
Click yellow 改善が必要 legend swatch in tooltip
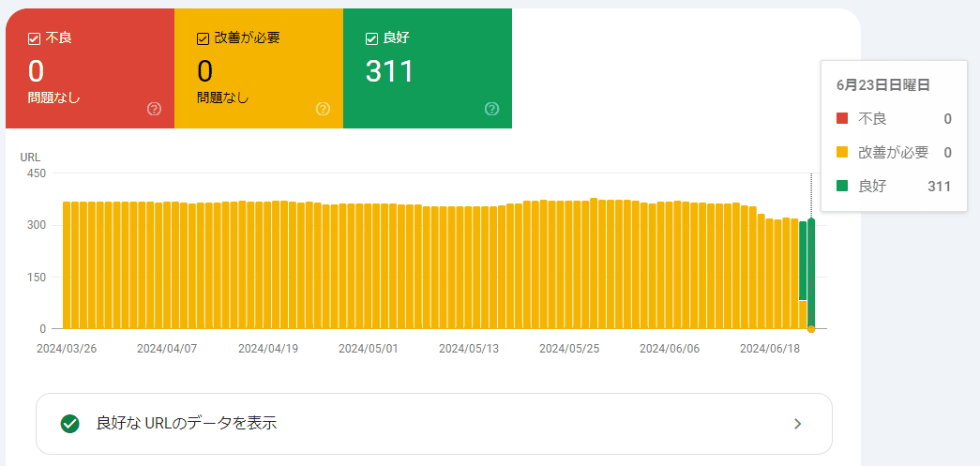click(x=842, y=152)
